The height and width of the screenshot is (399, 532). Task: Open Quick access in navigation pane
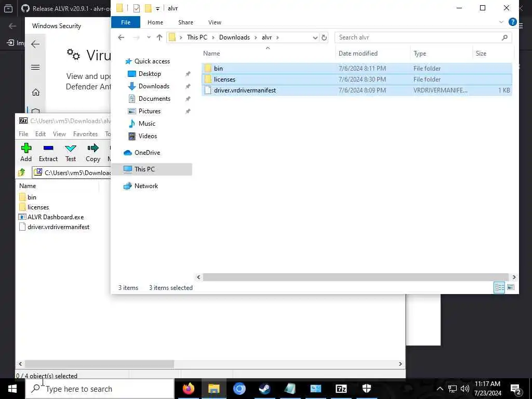(152, 61)
